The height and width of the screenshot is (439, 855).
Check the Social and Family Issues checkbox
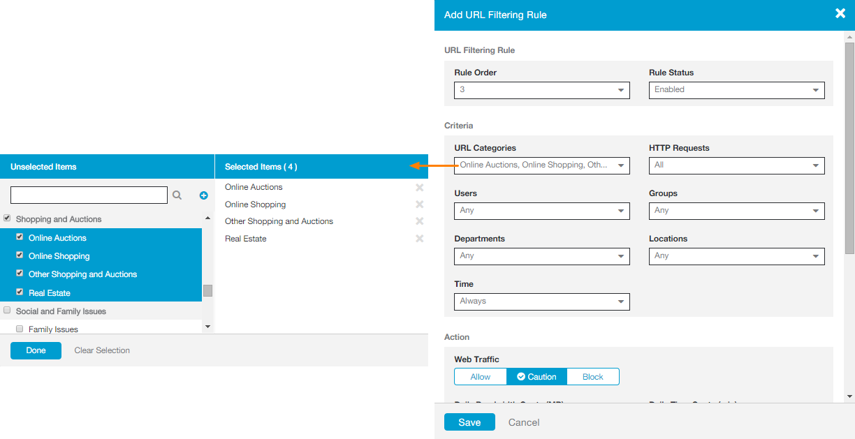click(7, 310)
